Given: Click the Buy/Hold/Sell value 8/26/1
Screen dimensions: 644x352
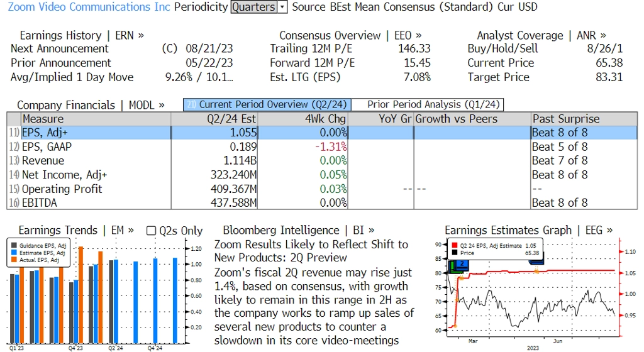Looking at the screenshot, I should pyautogui.click(x=604, y=48).
